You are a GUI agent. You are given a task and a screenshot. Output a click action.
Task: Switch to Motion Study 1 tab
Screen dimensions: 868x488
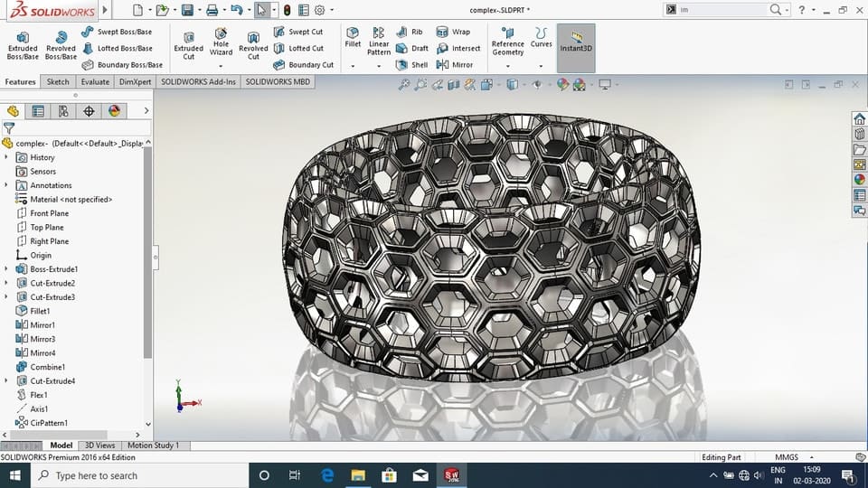(152, 446)
